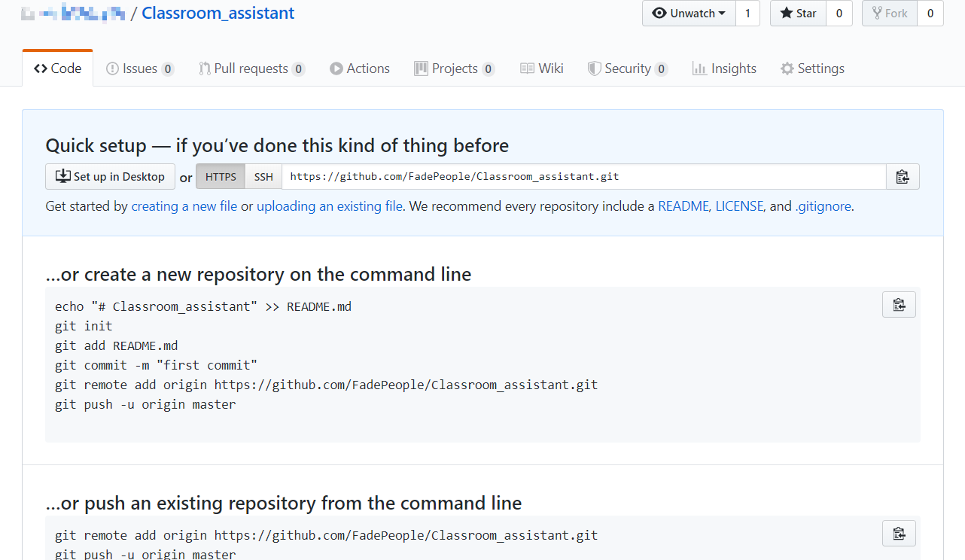Click the Quick setup heading text
This screenshot has width=965, height=560.
click(x=277, y=145)
